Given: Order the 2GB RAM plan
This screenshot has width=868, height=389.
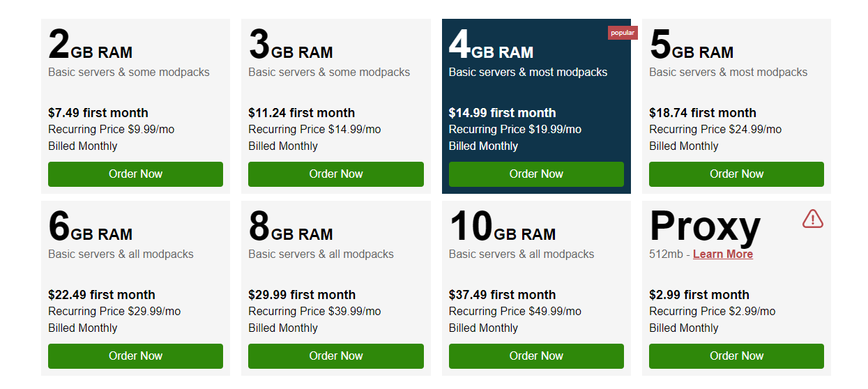Looking at the screenshot, I should click(x=135, y=174).
